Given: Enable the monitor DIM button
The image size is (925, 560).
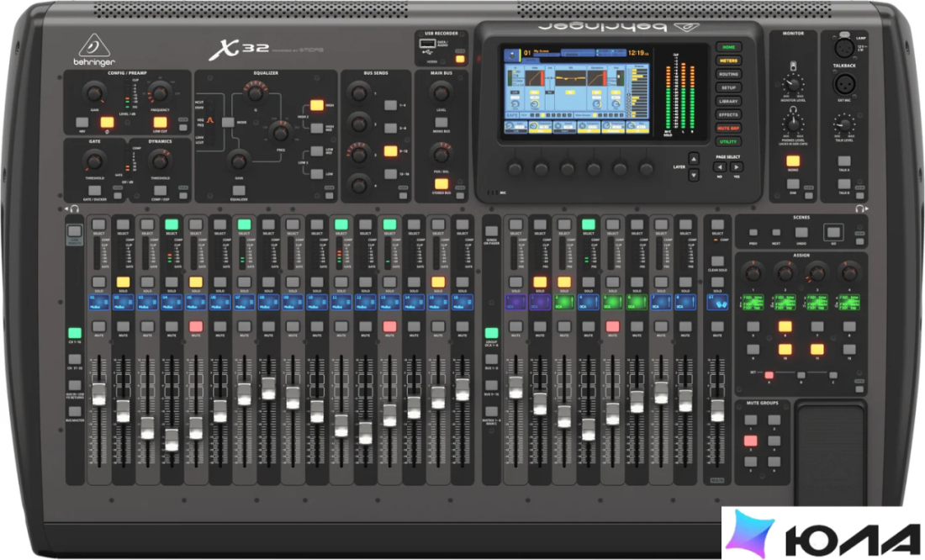Looking at the screenshot, I should [793, 184].
